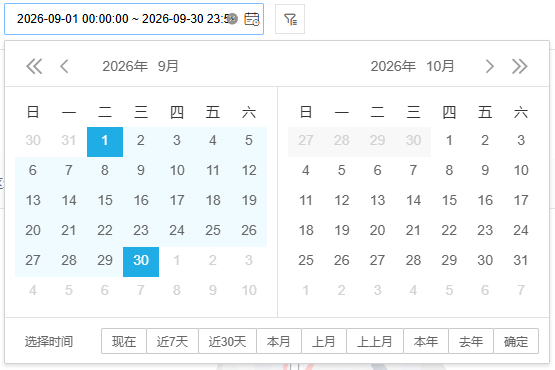Pick the 本年 range shortcut

tap(426, 341)
